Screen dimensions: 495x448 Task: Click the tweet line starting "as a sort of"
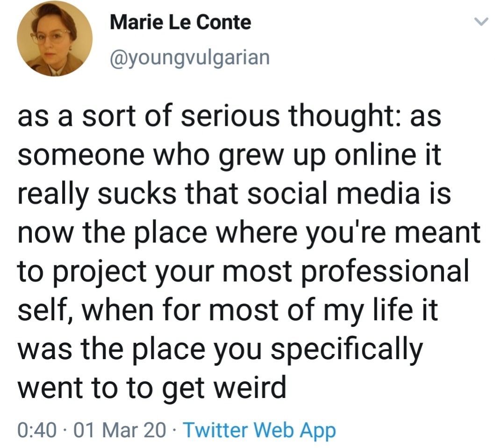[x=230, y=116]
